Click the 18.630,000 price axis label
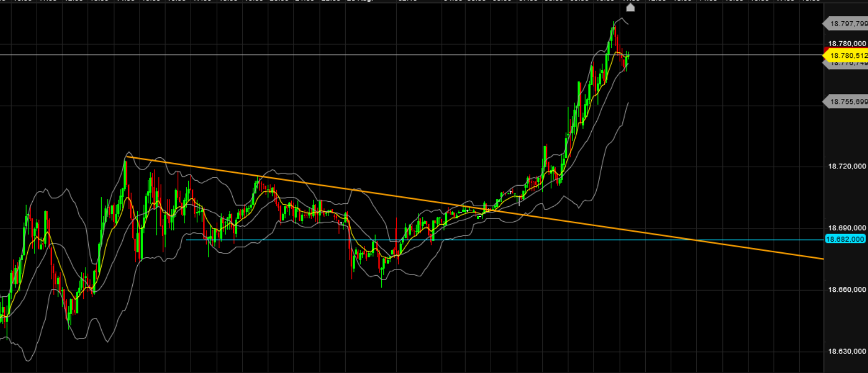This screenshot has height=373, width=868. tap(847, 351)
